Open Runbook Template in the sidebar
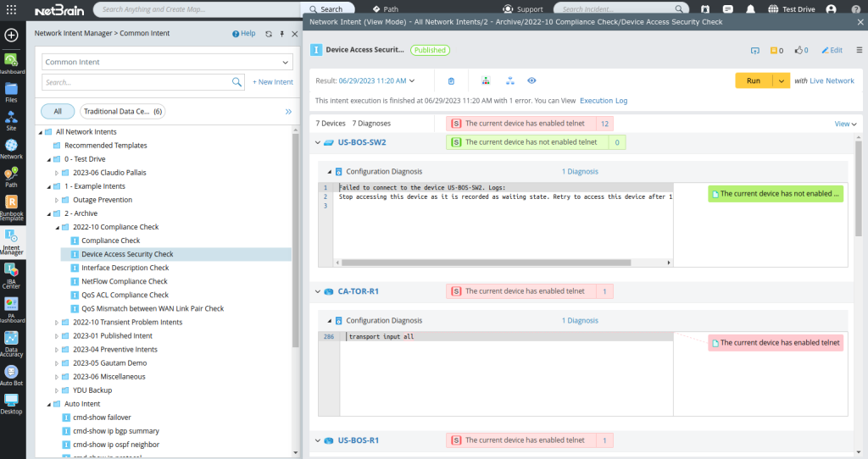 click(x=11, y=208)
